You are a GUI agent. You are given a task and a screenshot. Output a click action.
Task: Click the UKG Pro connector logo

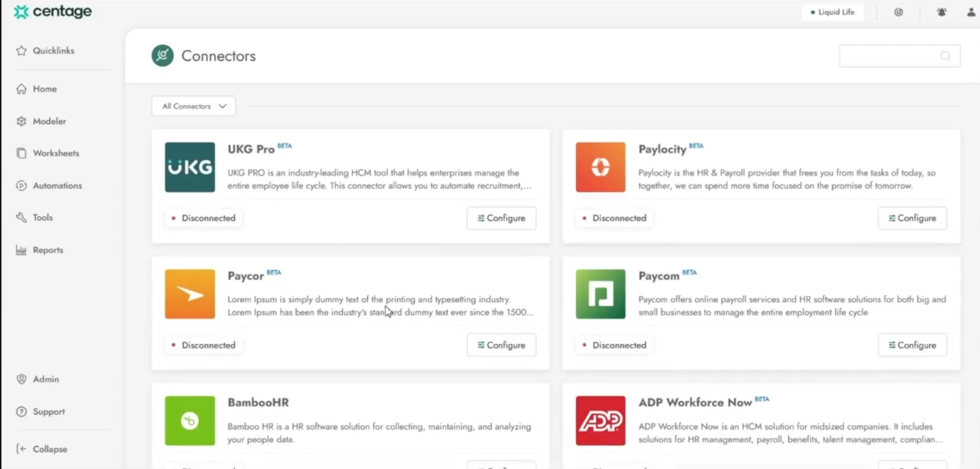pos(189,167)
